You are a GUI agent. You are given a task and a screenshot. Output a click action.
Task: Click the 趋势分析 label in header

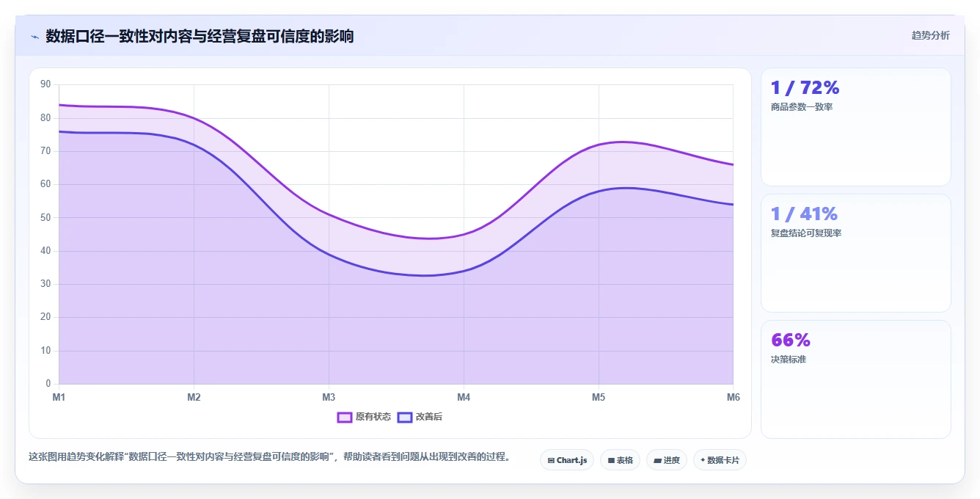[930, 35]
